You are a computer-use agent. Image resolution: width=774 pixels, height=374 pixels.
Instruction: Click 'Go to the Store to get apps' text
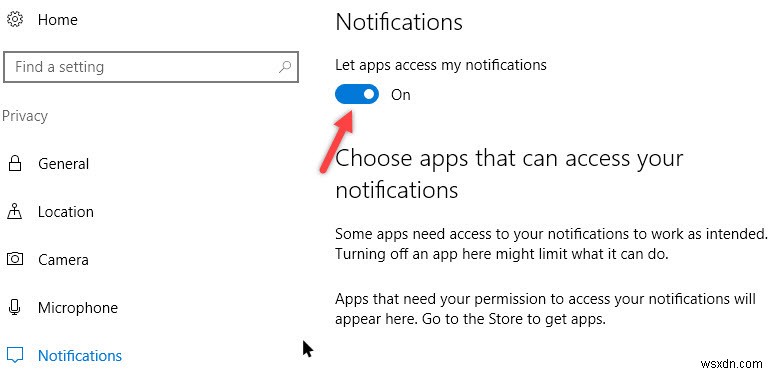click(x=513, y=319)
